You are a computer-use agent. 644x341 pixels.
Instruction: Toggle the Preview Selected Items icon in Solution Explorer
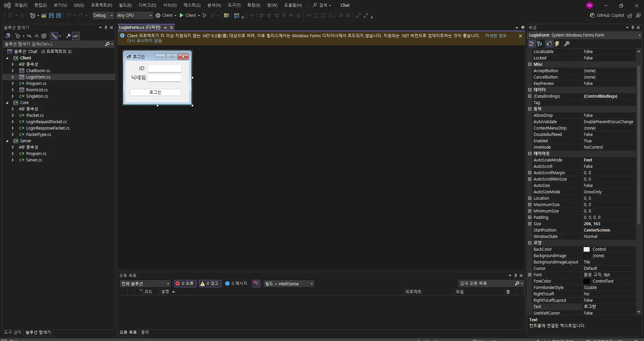click(76, 36)
